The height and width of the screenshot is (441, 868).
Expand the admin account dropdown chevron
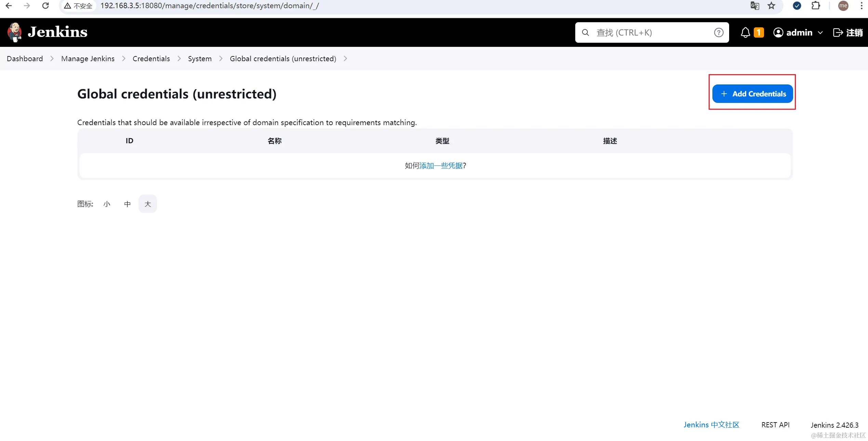coord(820,32)
